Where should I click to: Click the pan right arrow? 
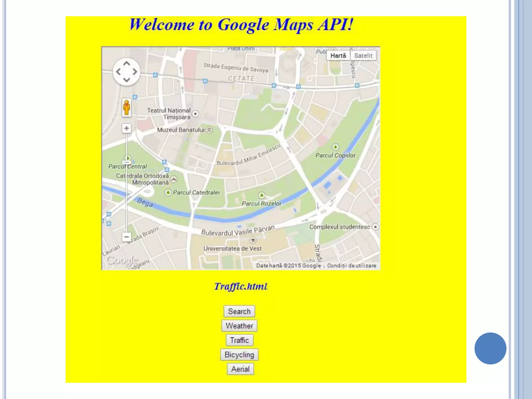[x=135, y=72]
